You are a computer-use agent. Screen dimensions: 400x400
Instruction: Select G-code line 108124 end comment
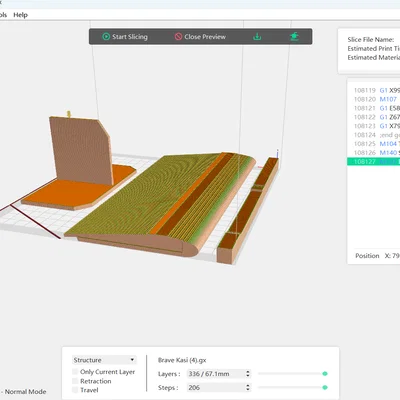pos(374,135)
